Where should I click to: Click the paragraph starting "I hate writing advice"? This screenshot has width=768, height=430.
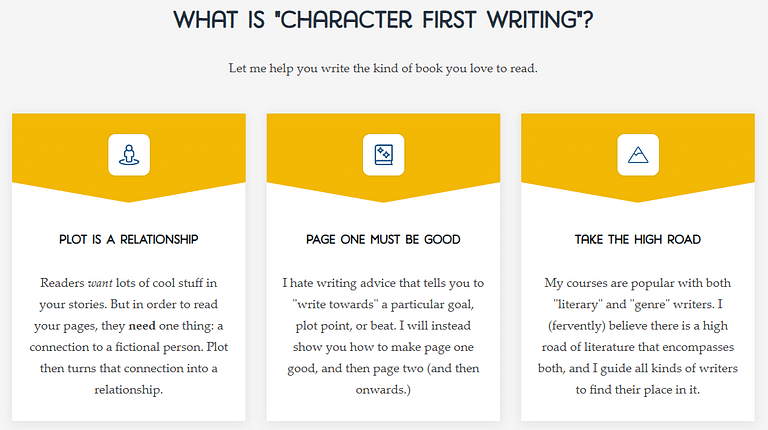click(x=384, y=336)
